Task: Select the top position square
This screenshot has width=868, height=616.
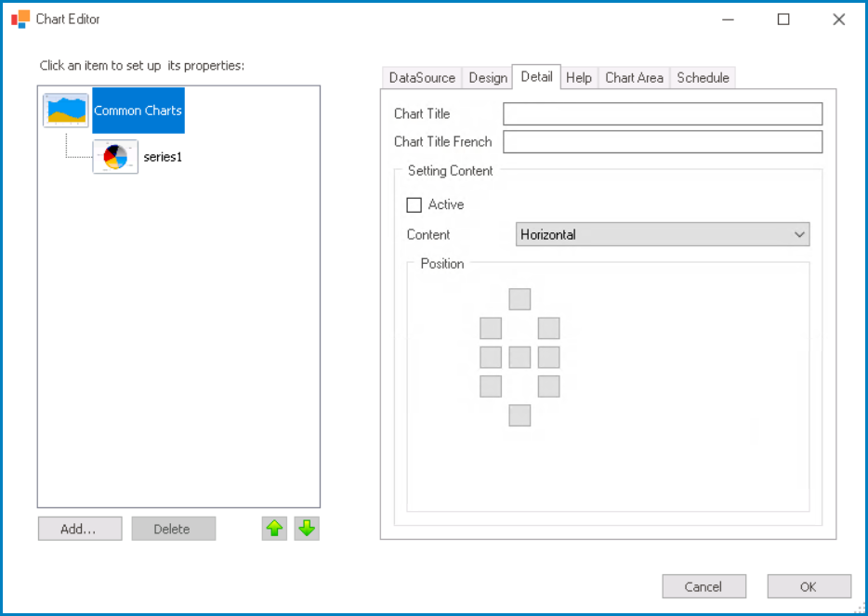Action: (x=519, y=299)
